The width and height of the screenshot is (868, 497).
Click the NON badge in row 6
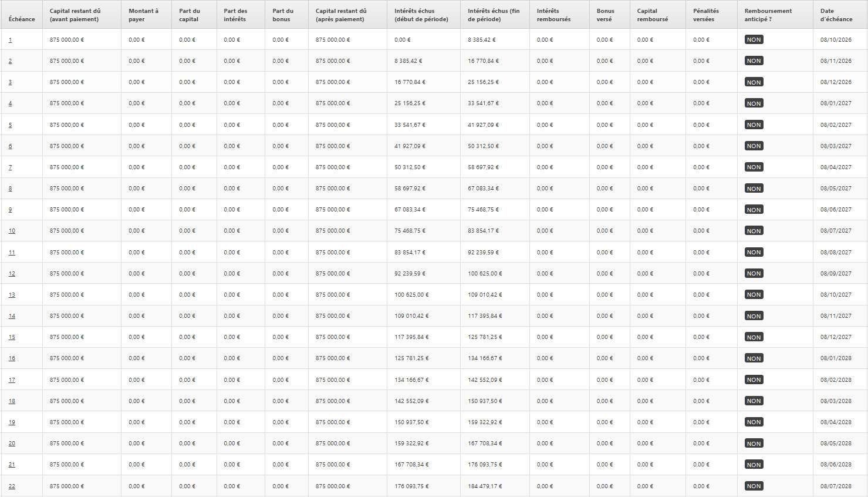coord(754,146)
